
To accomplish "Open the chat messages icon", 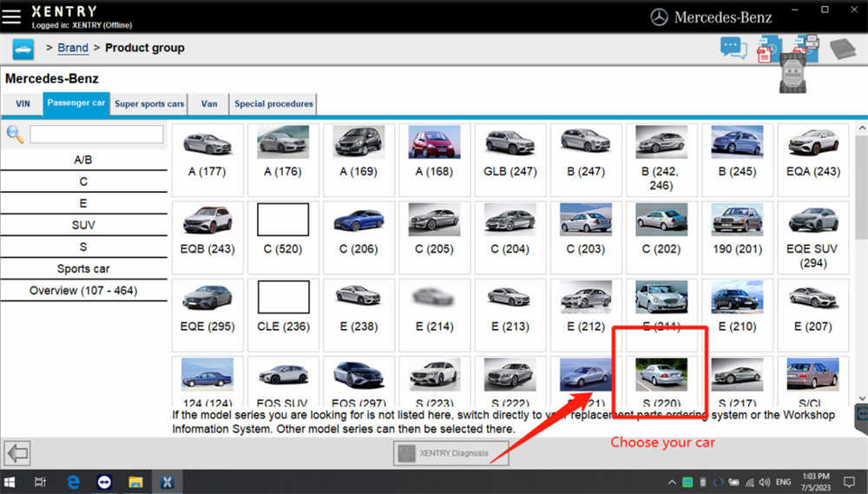I will (733, 49).
